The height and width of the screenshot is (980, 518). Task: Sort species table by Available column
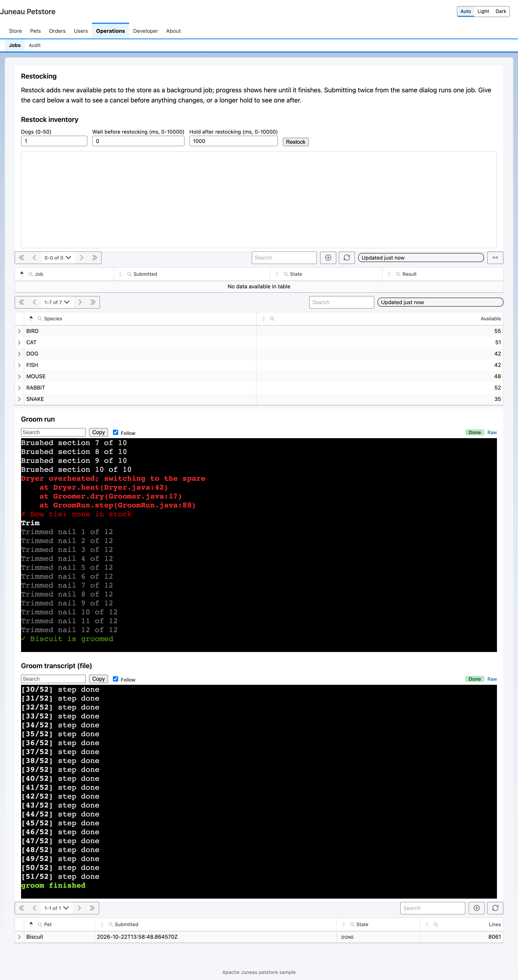point(263,318)
